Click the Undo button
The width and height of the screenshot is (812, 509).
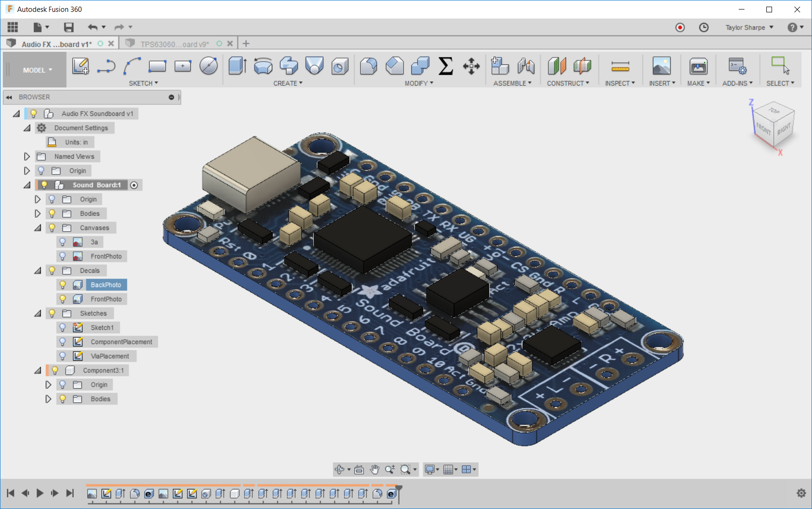tap(93, 27)
